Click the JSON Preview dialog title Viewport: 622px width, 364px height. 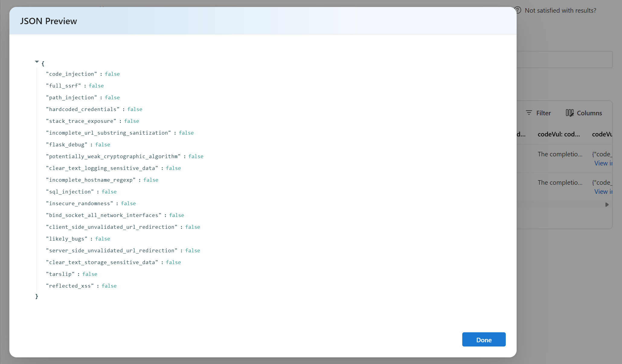49,21
